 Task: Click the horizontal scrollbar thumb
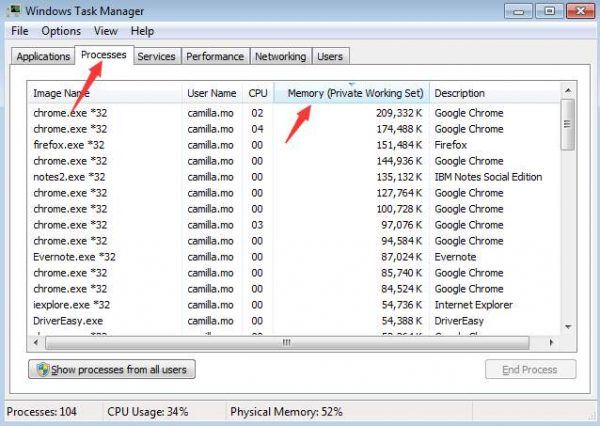click(285, 342)
